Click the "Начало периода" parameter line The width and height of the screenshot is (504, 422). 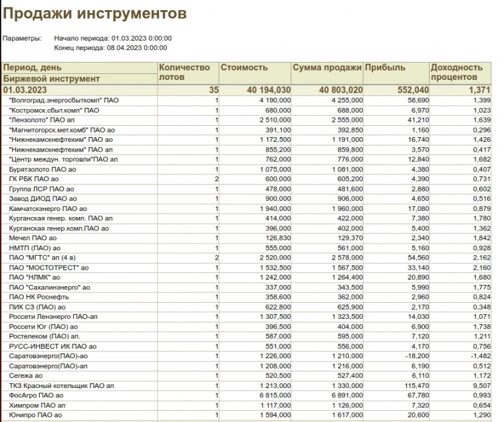pos(113,38)
